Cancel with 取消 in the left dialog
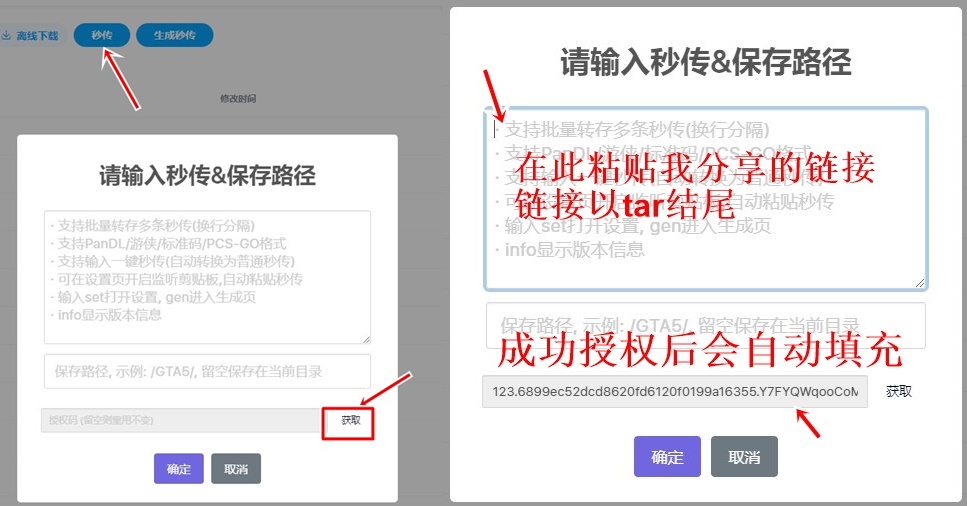 coord(236,469)
